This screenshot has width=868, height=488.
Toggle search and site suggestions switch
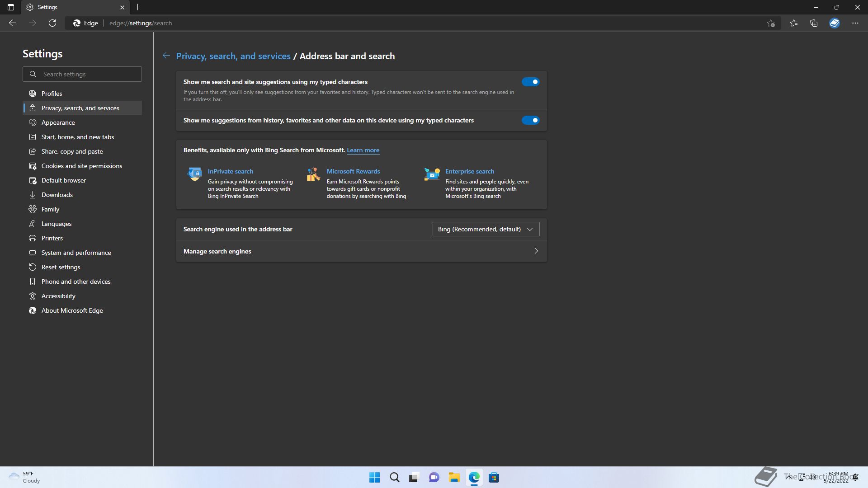coord(530,82)
